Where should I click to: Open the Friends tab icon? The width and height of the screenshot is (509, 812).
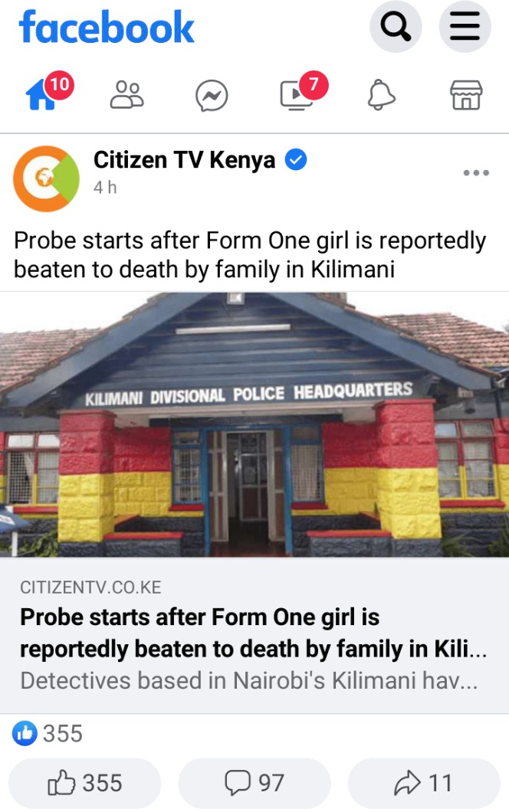(x=127, y=95)
